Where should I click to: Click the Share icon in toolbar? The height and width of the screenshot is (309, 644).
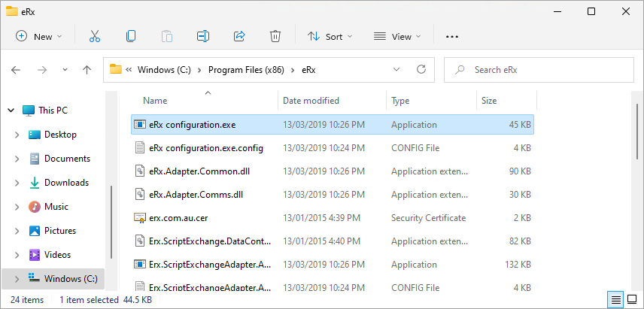pyautogui.click(x=239, y=36)
